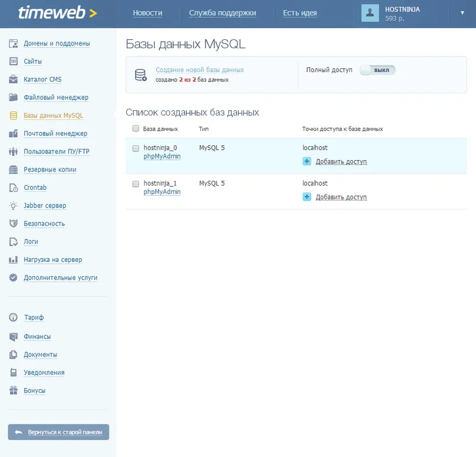
Task: Check the hostninja_1 database checkbox
Action: [x=136, y=184]
